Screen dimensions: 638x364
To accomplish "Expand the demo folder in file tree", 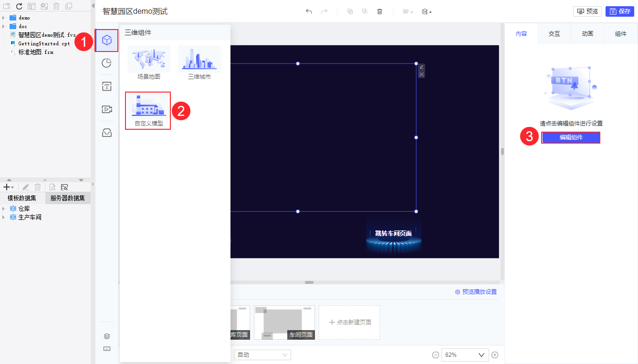I will coord(4,18).
